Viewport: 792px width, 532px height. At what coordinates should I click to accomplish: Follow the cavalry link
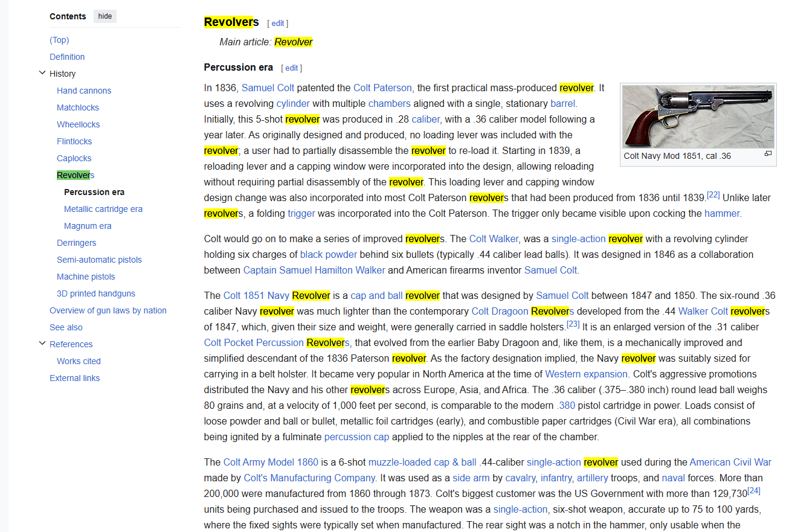[520, 478]
